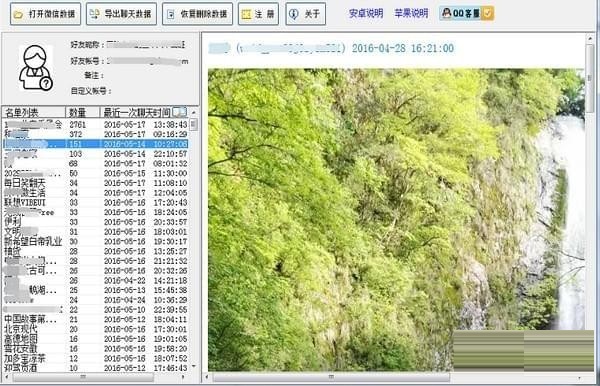Select the 新希望白帝乳业 contact row

pos(96,241)
